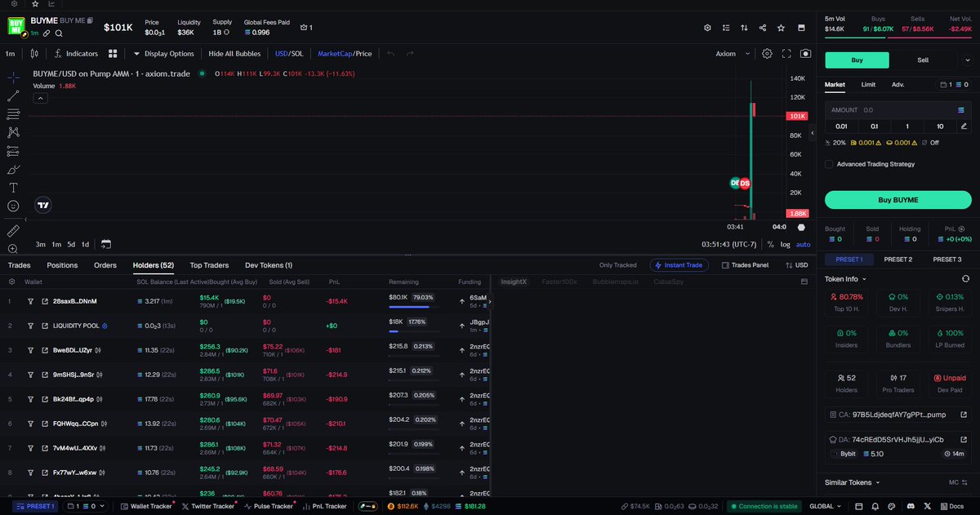
Task: Select the trend line drawing tool
Action: click(x=13, y=95)
